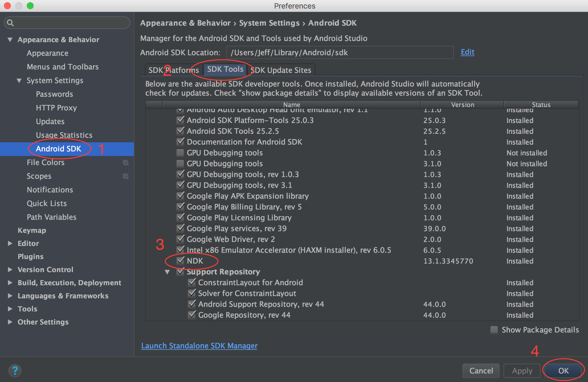Click the OK button
This screenshot has height=382, width=588.
[563, 371]
